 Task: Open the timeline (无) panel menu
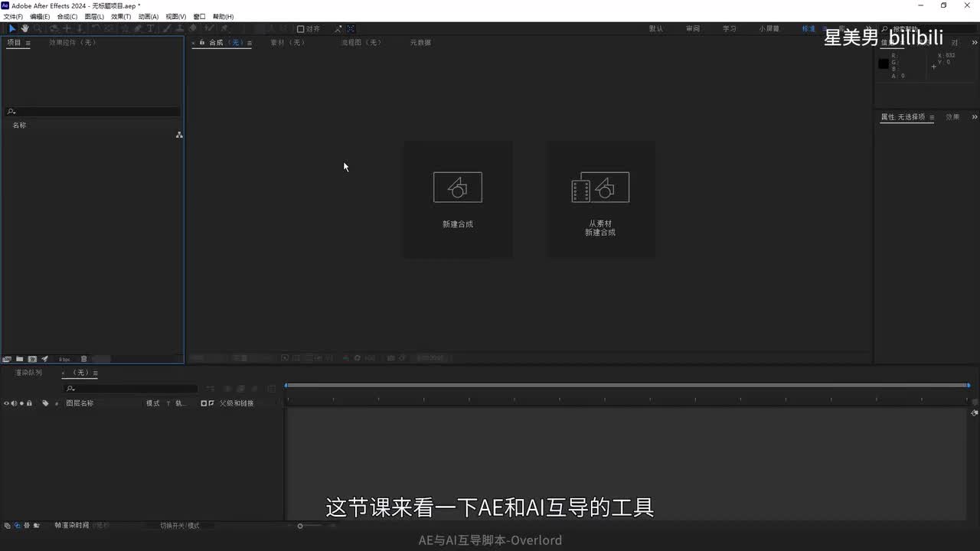click(x=95, y=373)
